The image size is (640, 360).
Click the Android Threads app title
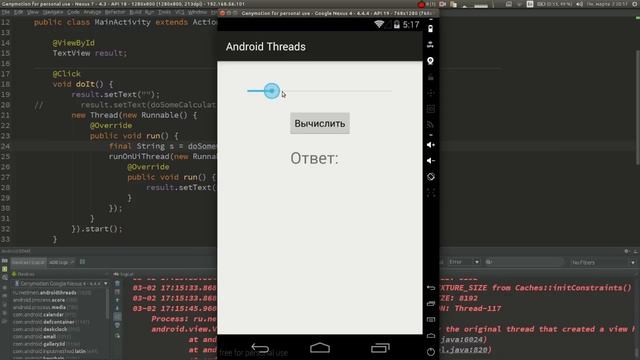[x=266, y=47]
